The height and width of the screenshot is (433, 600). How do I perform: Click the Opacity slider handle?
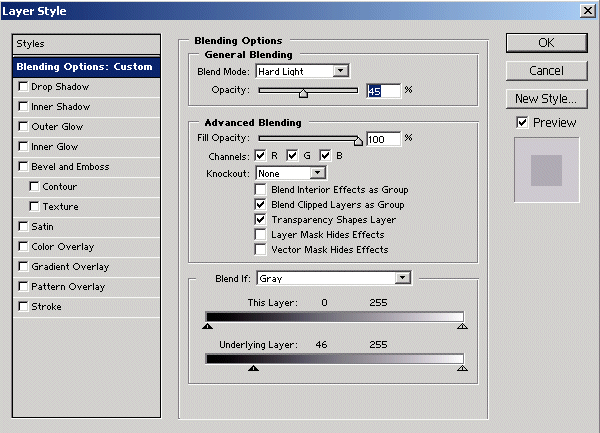303,93
